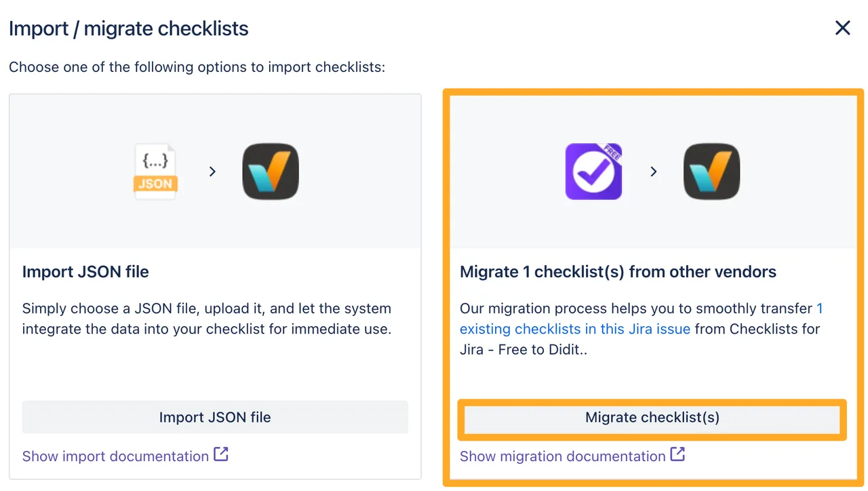Image resolution: width=868 pixels, height=491 pixels.
Task: Close the Import / migrate checklists dialog
Action: pyautogui.click(x=842, y=28)
